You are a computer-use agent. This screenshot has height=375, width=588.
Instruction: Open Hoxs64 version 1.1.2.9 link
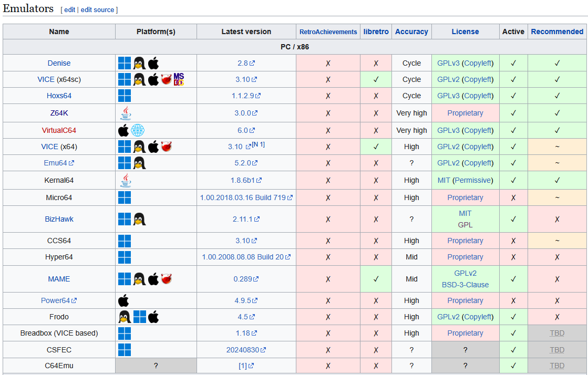click(x=246, y=96)
